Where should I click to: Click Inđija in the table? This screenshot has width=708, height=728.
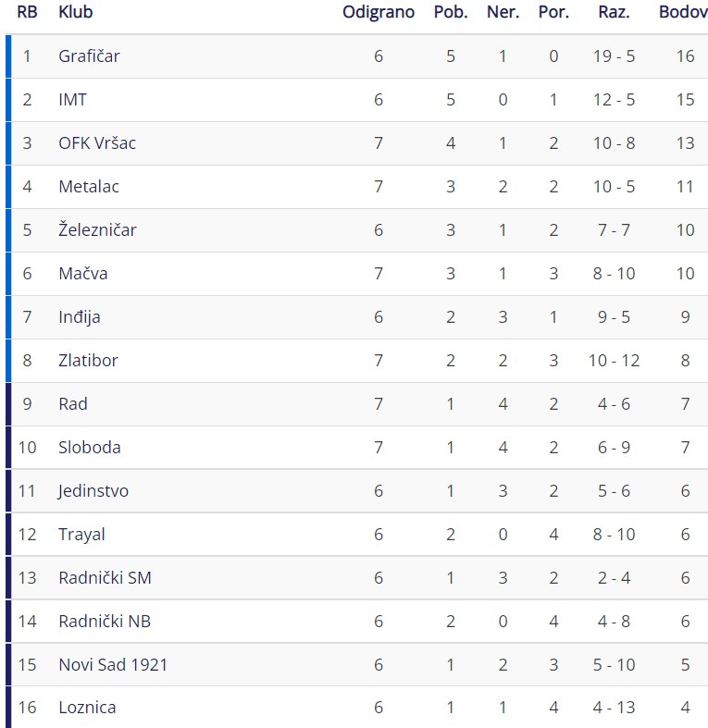[x=80, y=317]
